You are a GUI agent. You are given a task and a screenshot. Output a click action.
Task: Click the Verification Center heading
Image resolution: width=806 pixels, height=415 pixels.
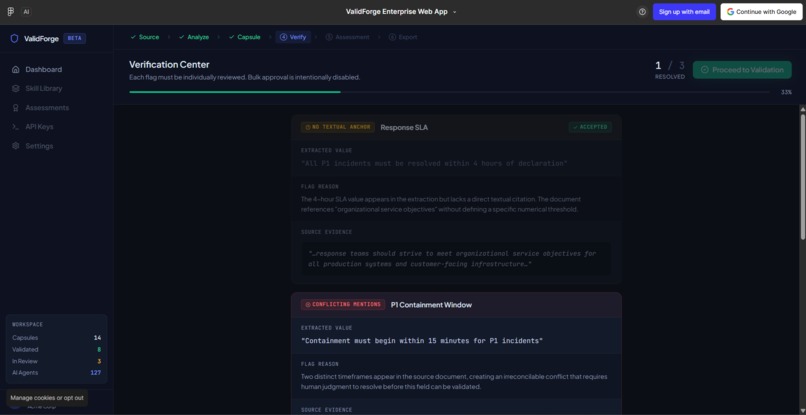169,65
